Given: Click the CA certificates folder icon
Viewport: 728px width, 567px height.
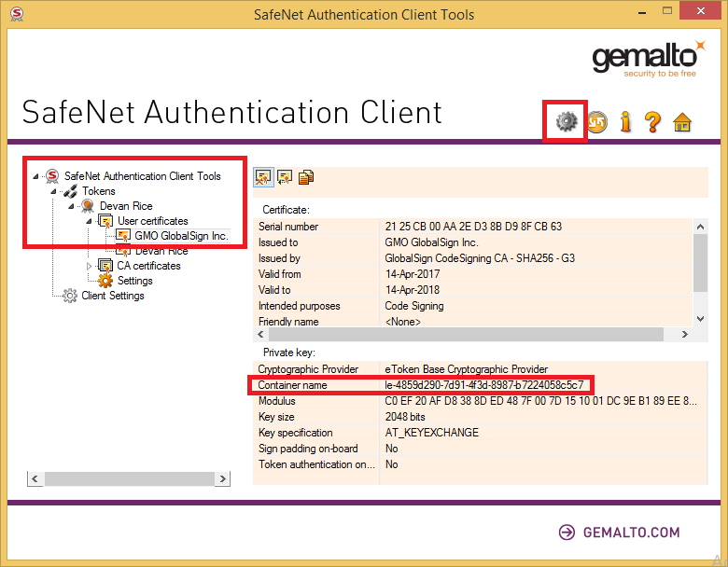Looking at the screenshot, I should 105,266.
